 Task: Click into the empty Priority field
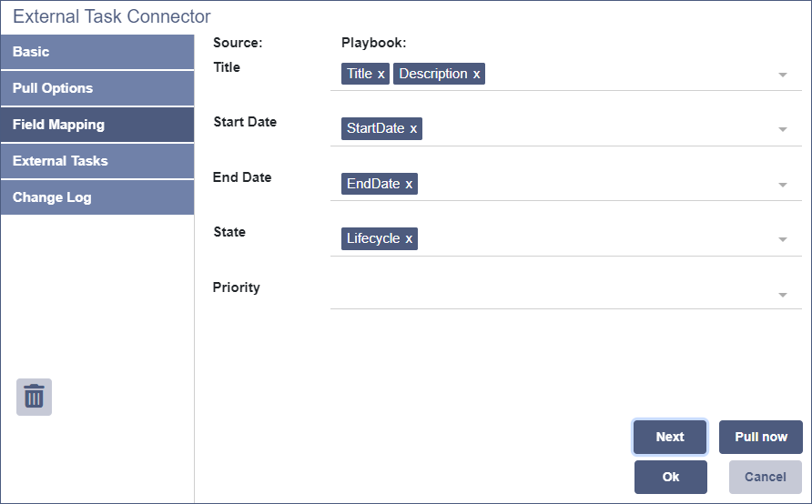(x=546, y=293)
